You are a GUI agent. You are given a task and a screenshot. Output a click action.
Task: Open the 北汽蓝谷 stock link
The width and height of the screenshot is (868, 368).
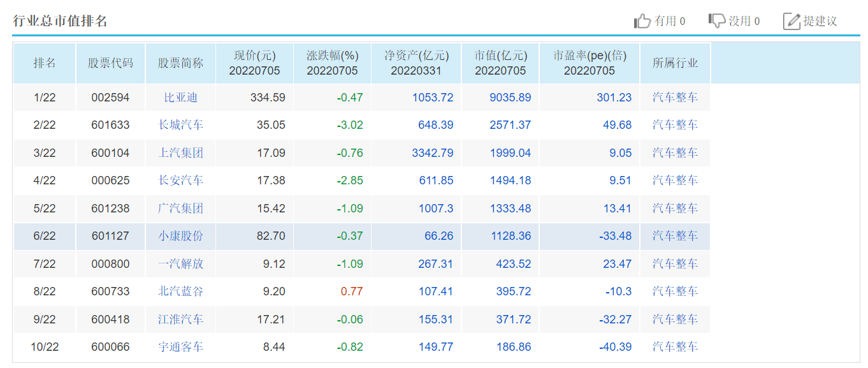(x=181, y=291)
